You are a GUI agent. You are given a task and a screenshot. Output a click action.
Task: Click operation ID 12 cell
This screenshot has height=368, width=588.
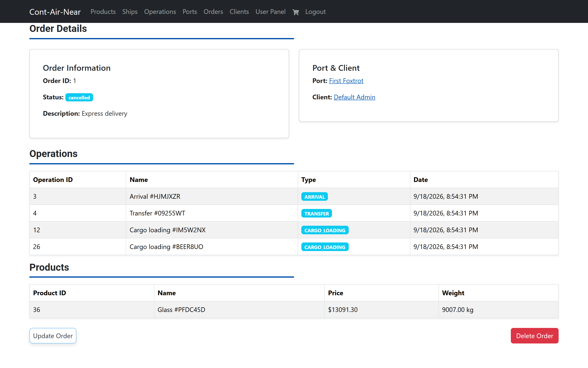click(78, 230)
